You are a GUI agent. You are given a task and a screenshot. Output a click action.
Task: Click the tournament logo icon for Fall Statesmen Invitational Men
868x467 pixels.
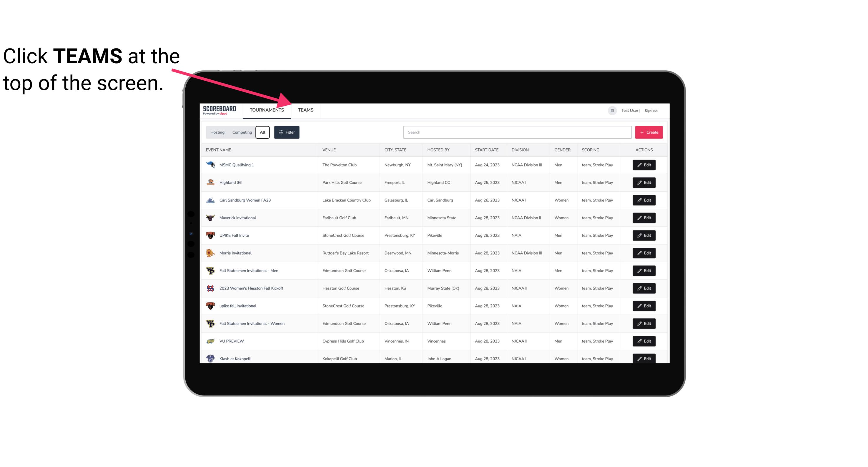[210, 270]
